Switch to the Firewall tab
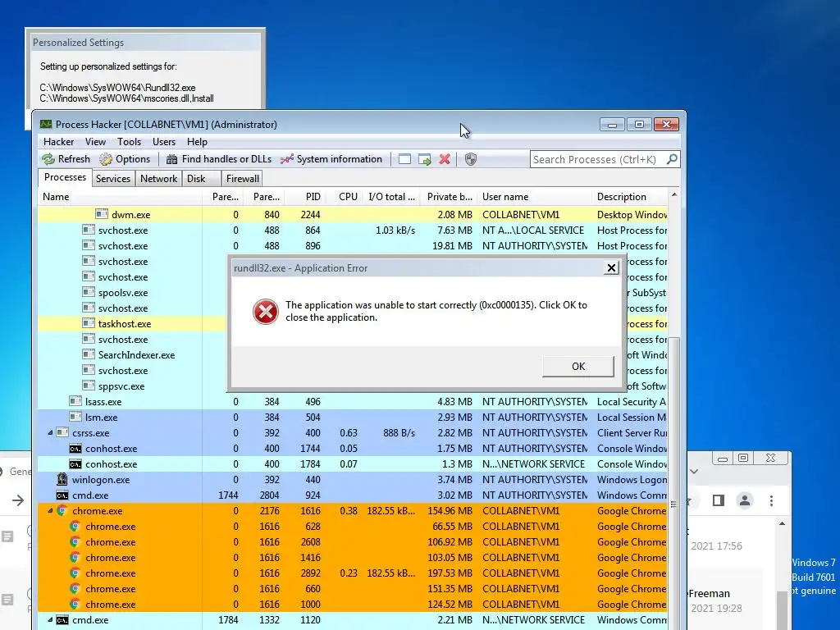The width and height of the screenshot is (840, 630). point(242,178)
